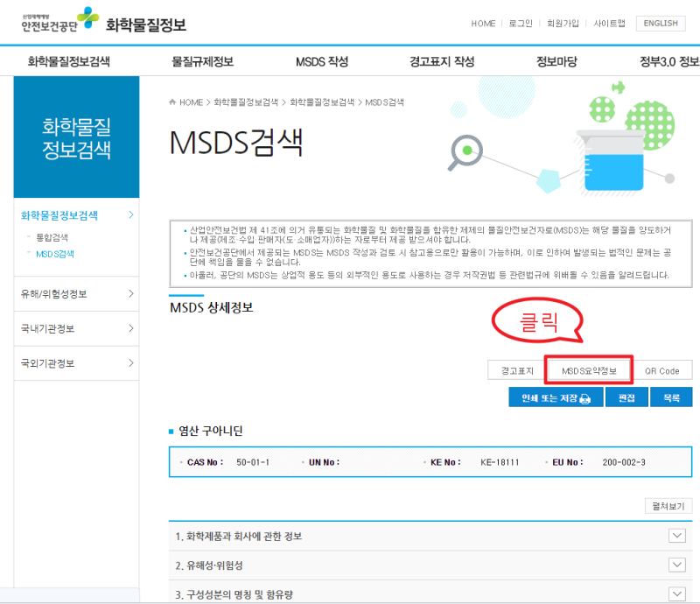Click the 회원가입 link

[563, 24]
